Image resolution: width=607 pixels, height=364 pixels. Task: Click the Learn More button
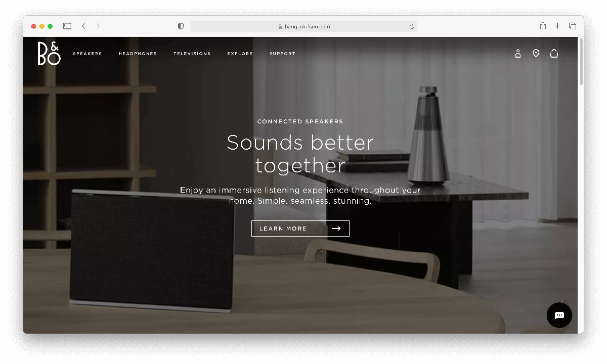(x=300, y=229)
